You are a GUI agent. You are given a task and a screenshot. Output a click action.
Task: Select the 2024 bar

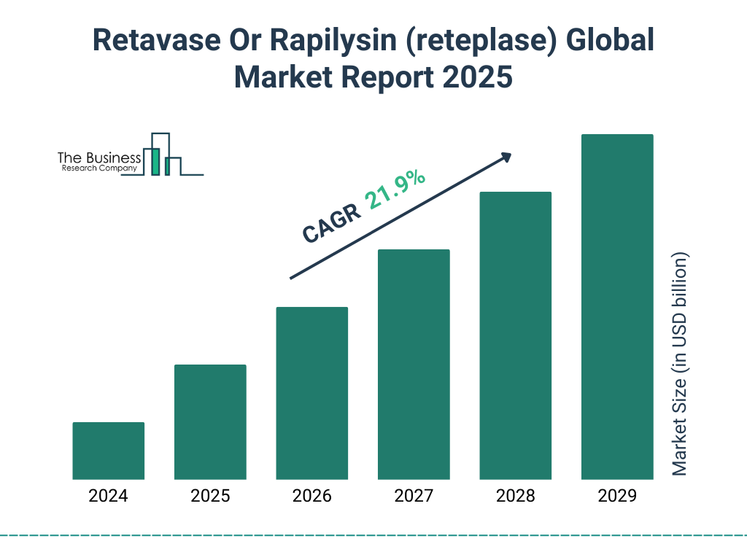pos(109,451)
